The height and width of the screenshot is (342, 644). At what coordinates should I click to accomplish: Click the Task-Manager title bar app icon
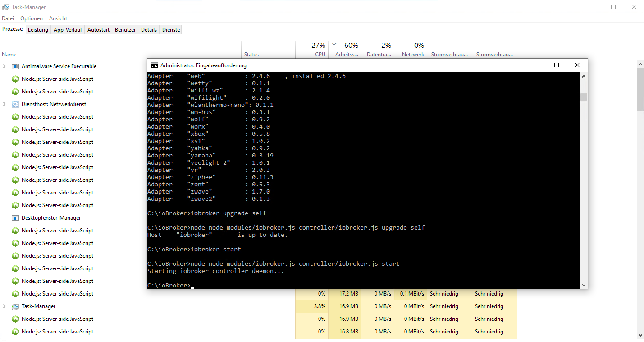pos(6,7)
